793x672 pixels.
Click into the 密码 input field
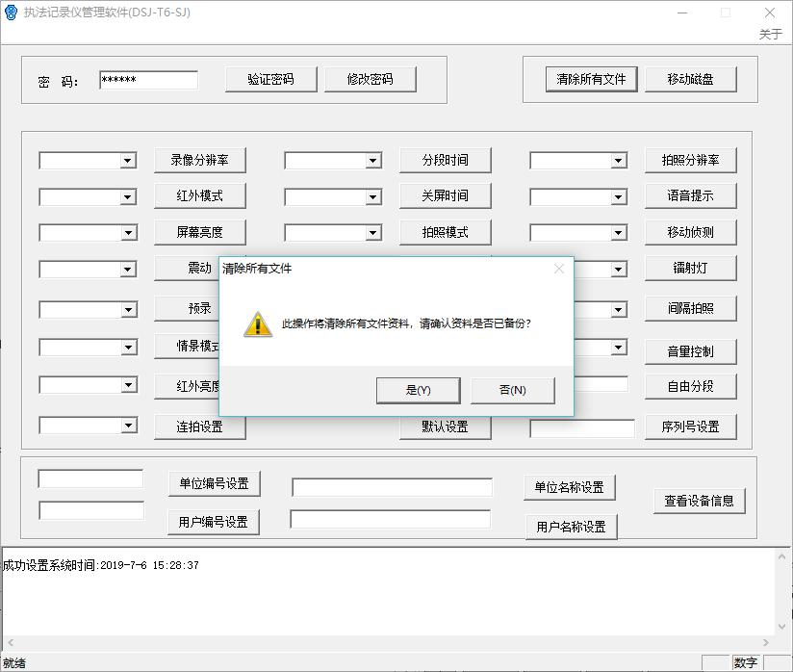click(148, 81)
